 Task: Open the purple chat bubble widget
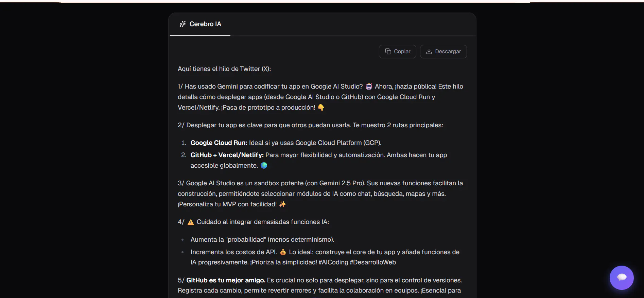click(x=622, y=278)
